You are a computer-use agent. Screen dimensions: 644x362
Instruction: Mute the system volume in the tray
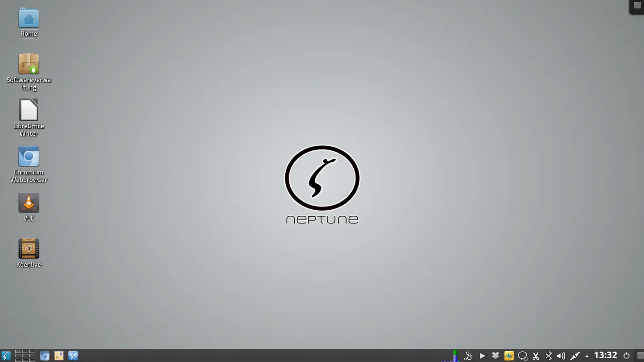(x=561, y=355)
